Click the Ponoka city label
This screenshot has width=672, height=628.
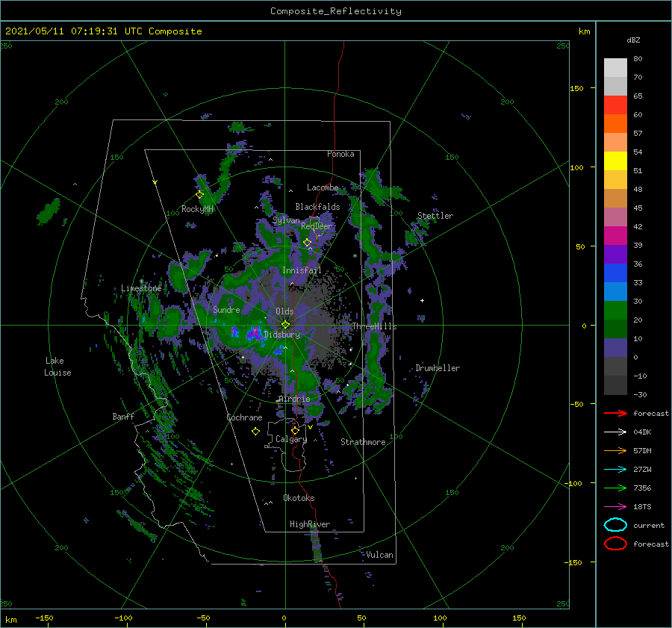click(340, 154)
